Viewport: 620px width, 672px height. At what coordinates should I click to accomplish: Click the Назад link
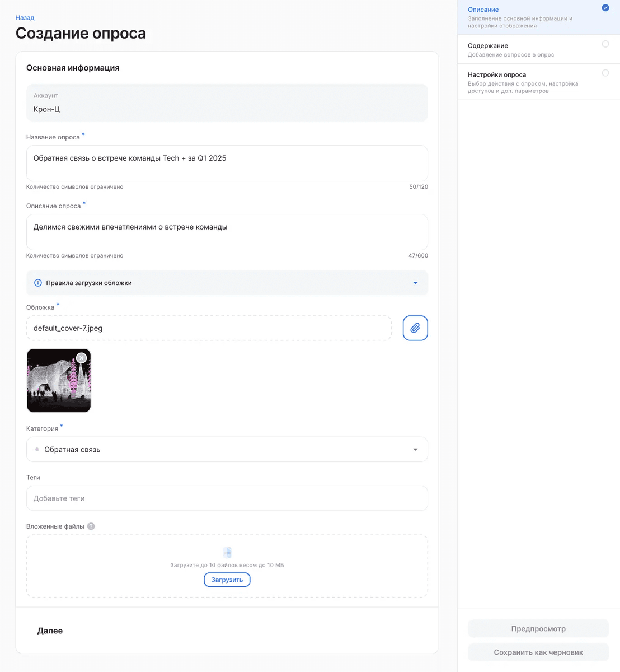(25, 17)
